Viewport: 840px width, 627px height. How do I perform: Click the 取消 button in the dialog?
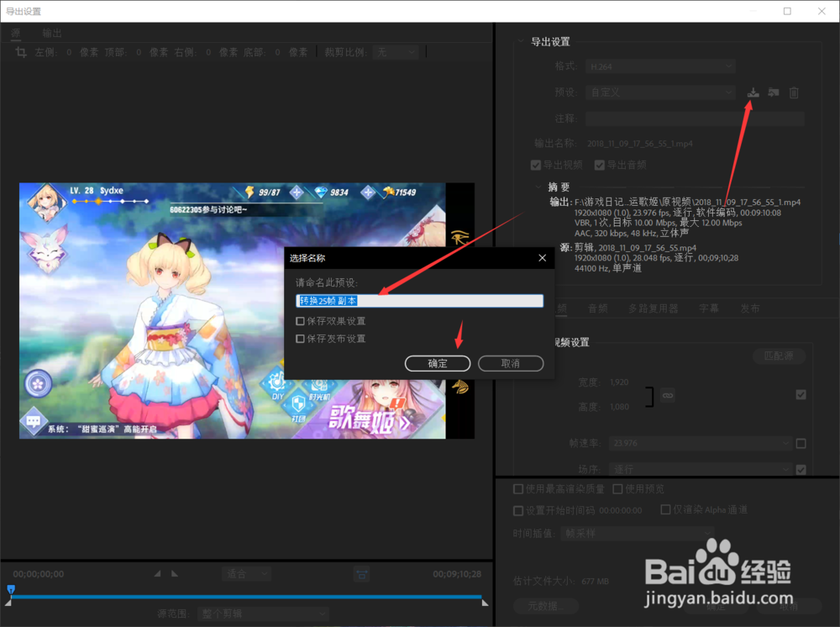tap(511, 363)
